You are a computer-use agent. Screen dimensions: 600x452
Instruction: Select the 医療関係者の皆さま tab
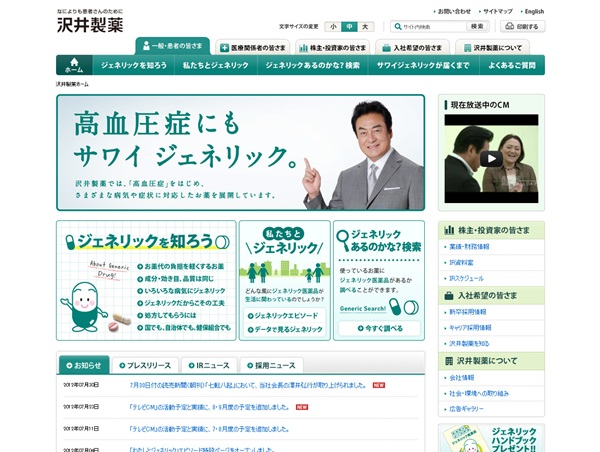click(x=253, y=47)
